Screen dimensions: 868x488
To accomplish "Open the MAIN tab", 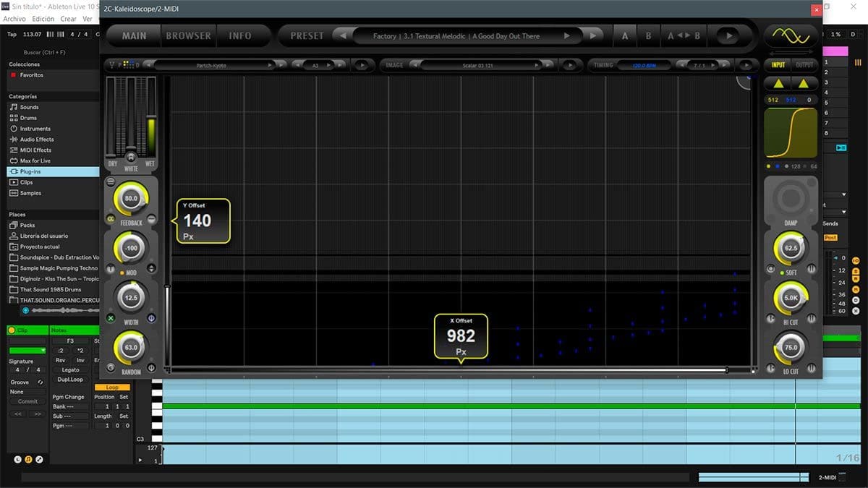I will 134,36.
